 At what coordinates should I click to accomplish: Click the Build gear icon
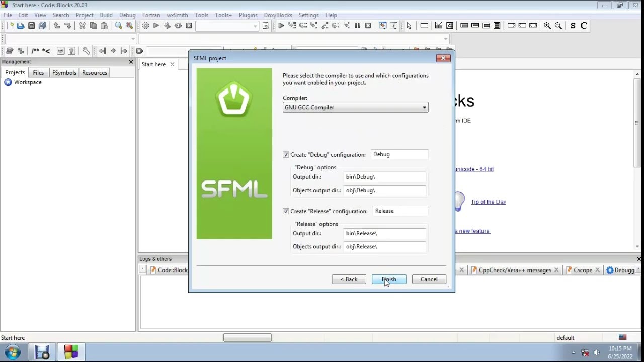click(145, 26)
